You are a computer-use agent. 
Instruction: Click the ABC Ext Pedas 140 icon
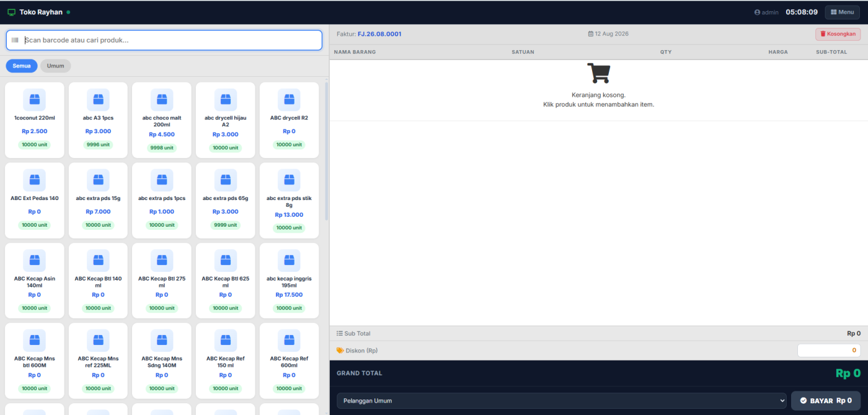tap(35, 180)
